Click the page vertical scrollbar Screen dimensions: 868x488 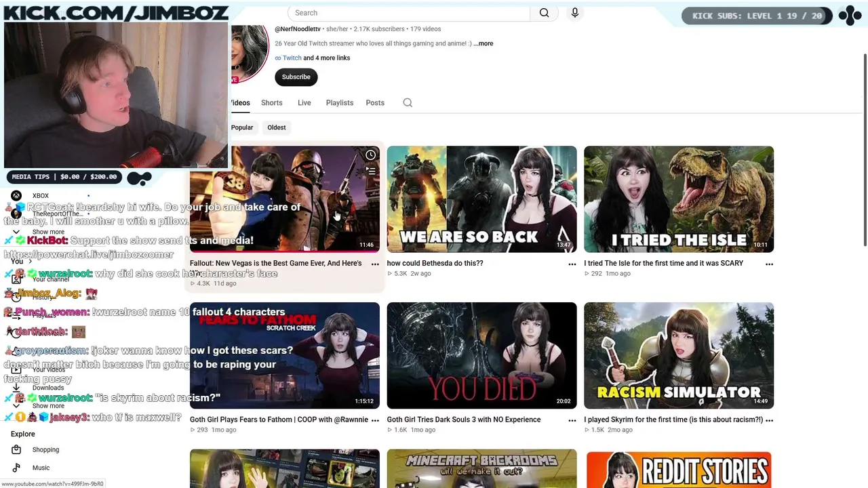[865, 149]
